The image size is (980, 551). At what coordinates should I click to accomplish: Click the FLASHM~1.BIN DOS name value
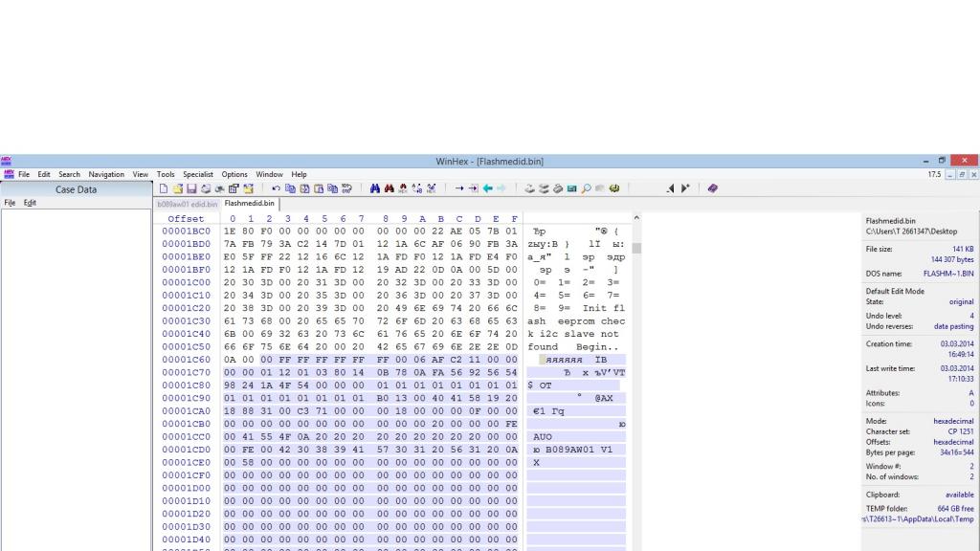[x=948, y=274]
